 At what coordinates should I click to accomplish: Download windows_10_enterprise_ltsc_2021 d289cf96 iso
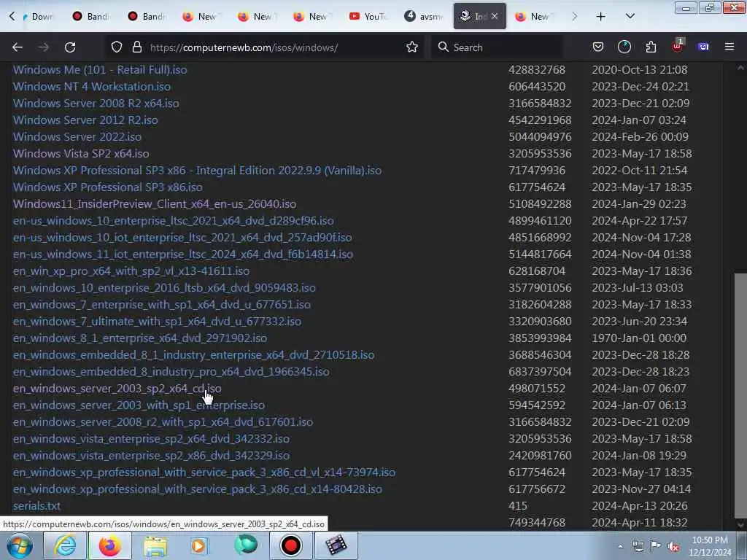pyautogui.click(x=174, y=220)
